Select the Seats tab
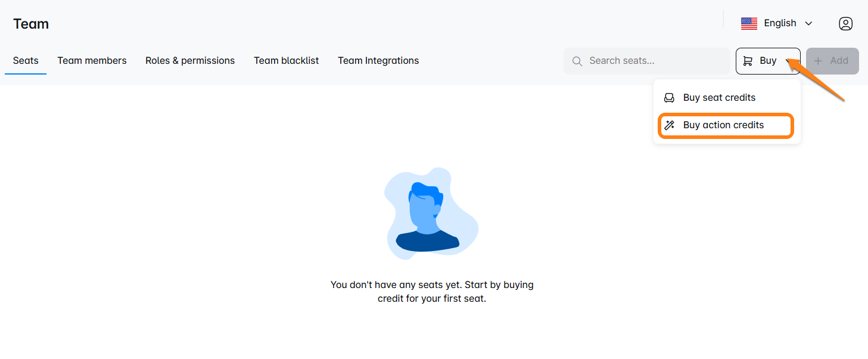This screenshot has width=868, height=359. point(26,61)
